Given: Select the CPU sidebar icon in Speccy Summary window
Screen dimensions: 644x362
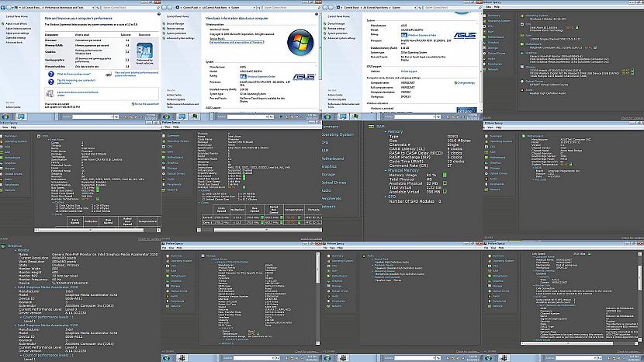Looking at the screenshot, I should (485, 26).
